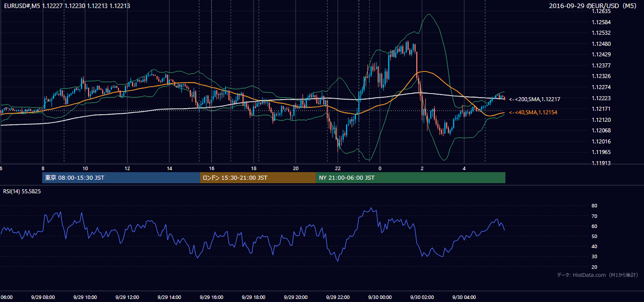Click RSI scale value 30
Screen dimensions: 644x302
pyautogui.click(x=594, y=257)
